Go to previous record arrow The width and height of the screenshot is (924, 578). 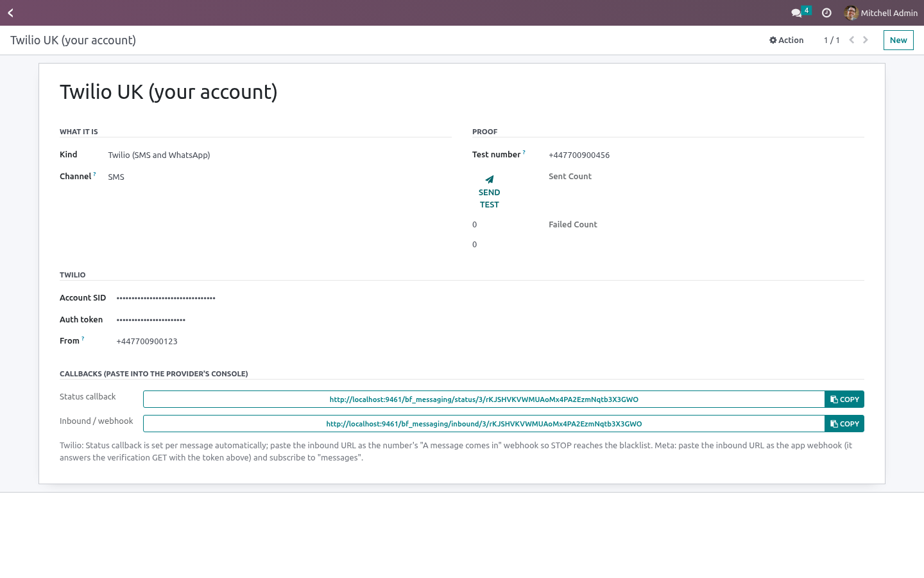click(x=851, y=40)
